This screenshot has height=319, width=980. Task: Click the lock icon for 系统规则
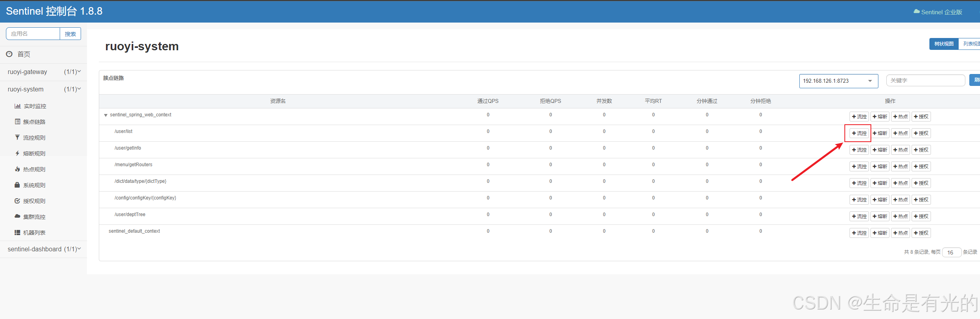click(x=17, y=185)
